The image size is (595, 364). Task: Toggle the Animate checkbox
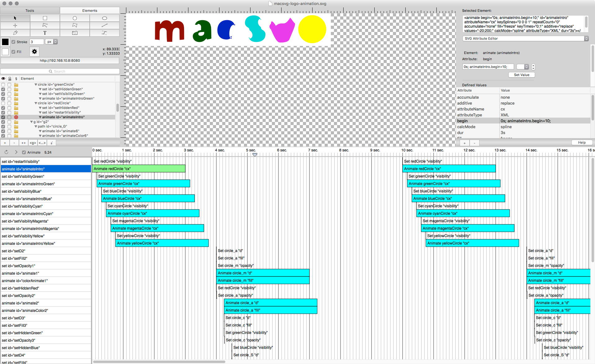24,152
